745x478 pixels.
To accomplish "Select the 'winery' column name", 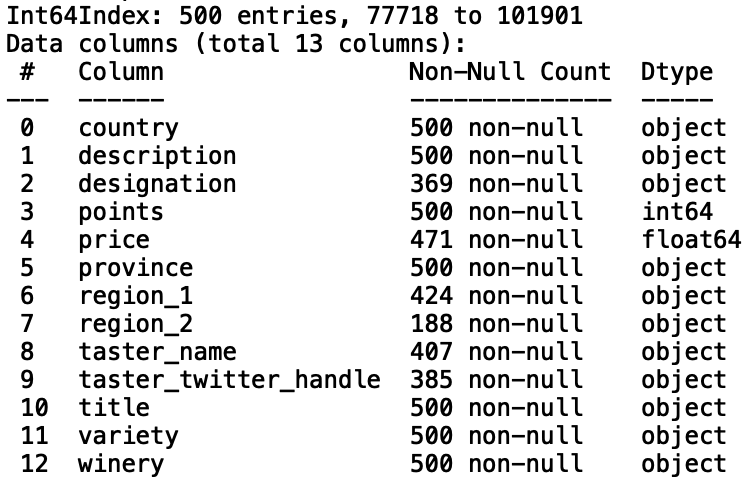I will [x=121, y=464].
